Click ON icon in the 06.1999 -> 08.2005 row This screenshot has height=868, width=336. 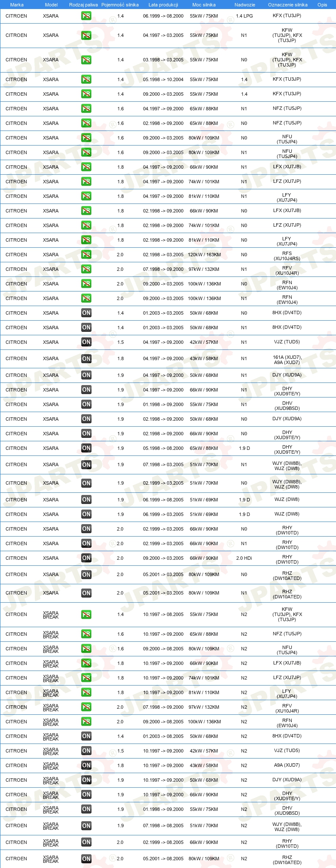click(x=86, y=500)
